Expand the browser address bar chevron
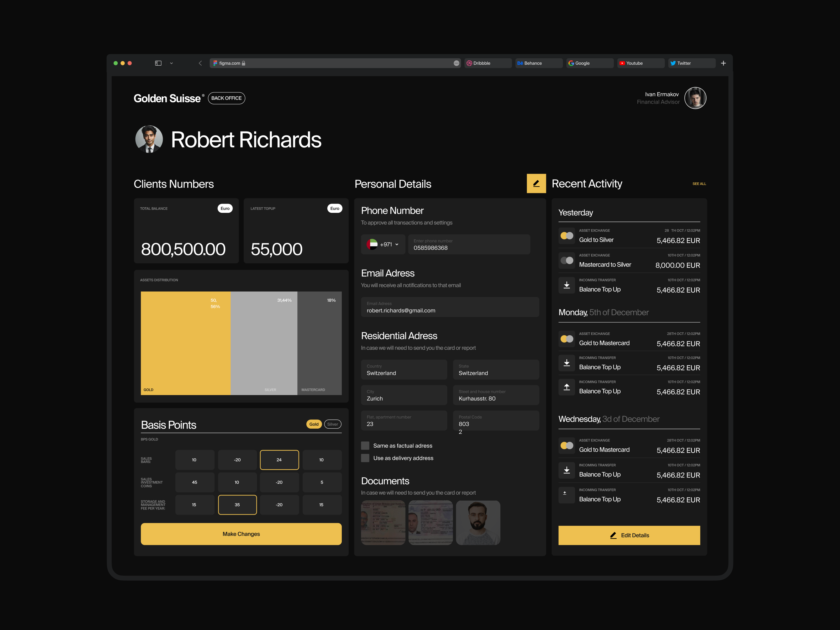 tap(171, 63)
